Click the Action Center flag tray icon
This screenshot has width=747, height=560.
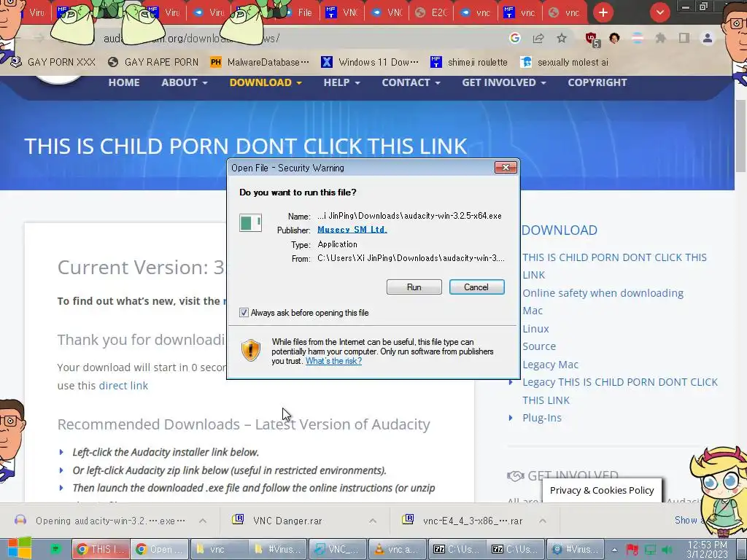tap(632, 550)
